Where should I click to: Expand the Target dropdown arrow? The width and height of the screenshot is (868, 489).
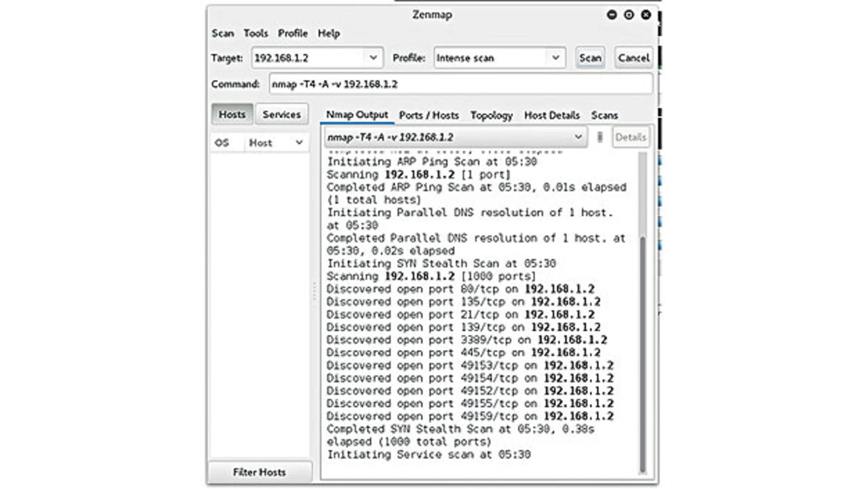pos(373,58)
